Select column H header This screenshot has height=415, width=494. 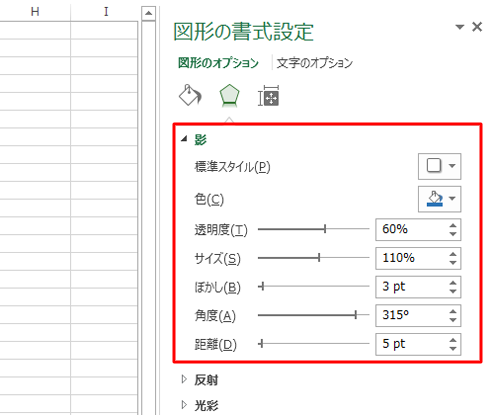[35, 12]
